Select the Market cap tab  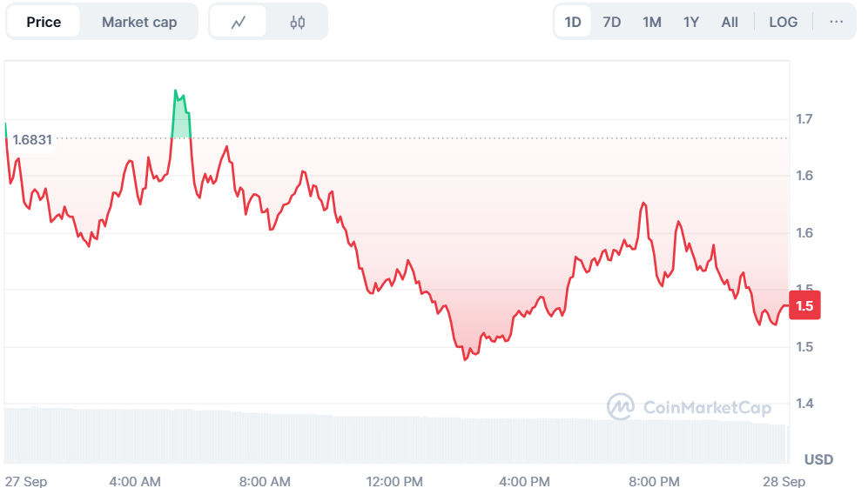[x=139, y=22]
